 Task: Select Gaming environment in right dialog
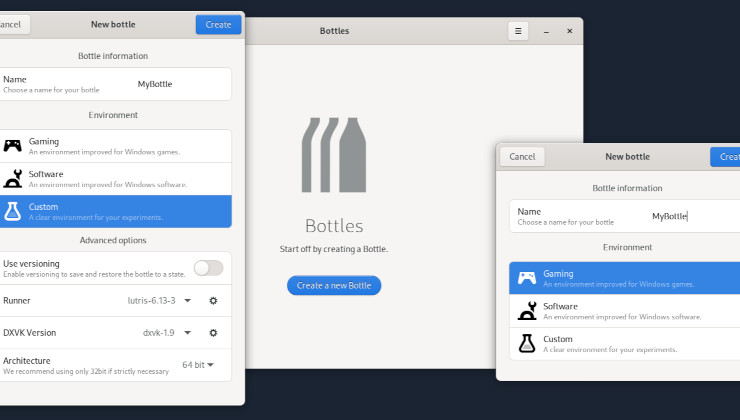[624, 278]
